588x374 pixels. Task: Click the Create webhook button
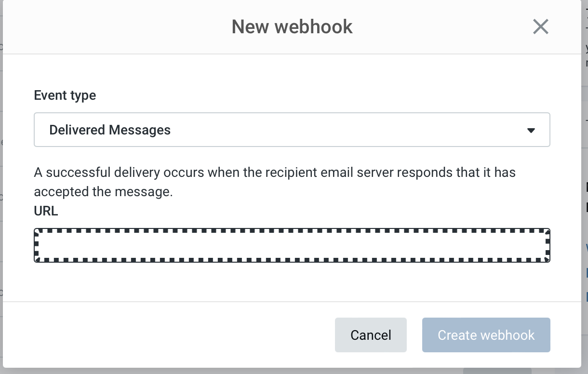tap(486, 335)
